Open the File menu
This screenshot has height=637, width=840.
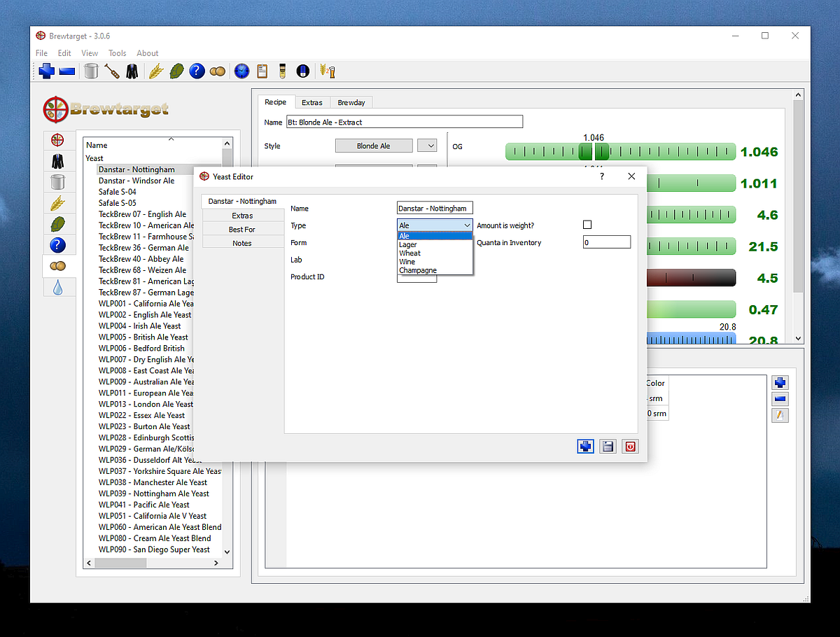click(x=41, y=53)
